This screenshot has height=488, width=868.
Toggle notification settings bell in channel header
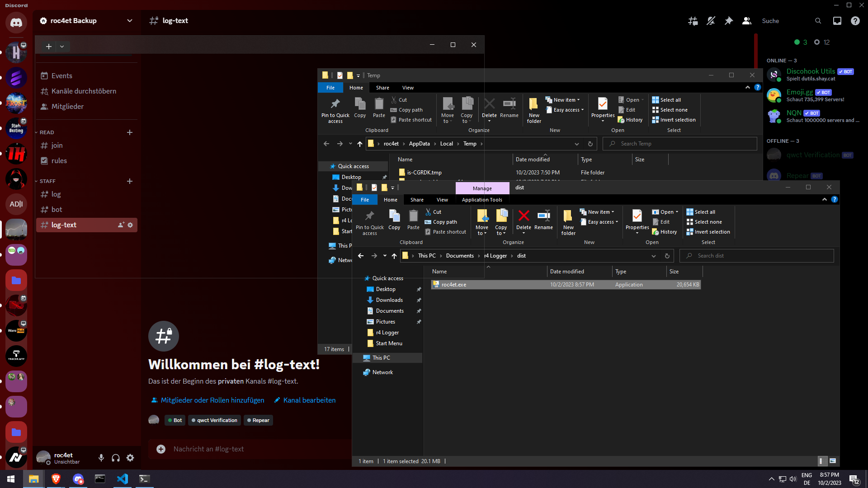coord(711,21)
